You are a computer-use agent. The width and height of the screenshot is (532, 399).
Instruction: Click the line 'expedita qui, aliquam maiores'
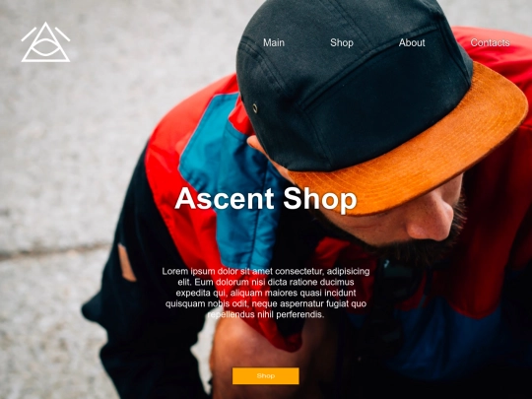pyautogui.click(x=266, y=293)
